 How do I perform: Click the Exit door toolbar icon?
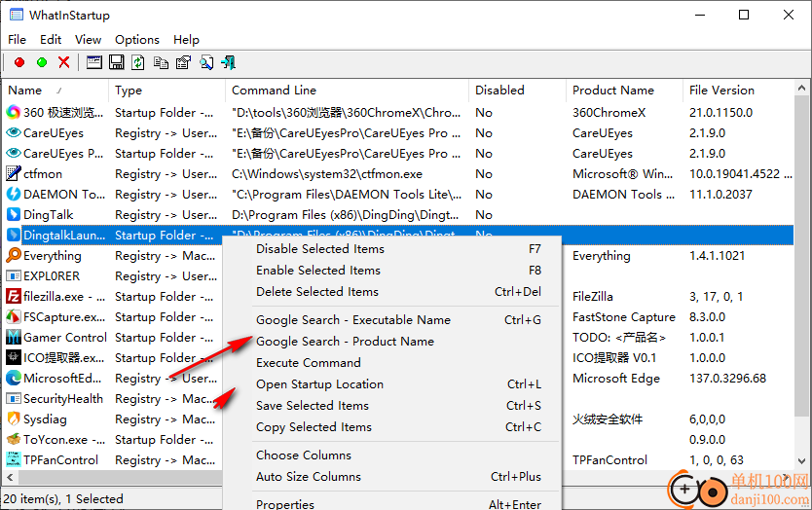(229, 62)
